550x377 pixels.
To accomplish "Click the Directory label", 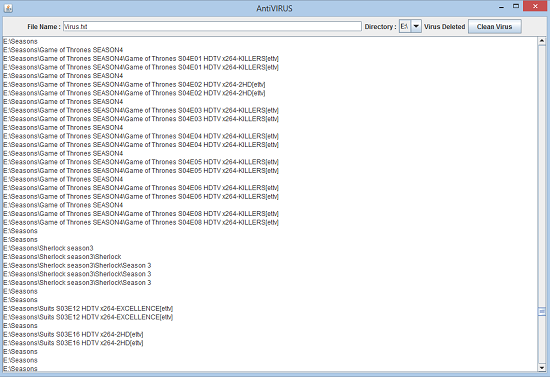I will pos(381,27).
